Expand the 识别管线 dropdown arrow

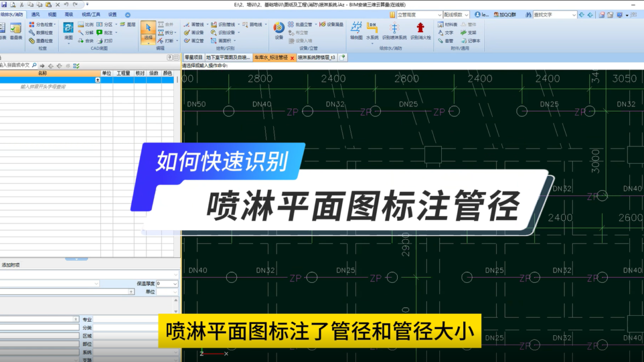coord(238,25)
